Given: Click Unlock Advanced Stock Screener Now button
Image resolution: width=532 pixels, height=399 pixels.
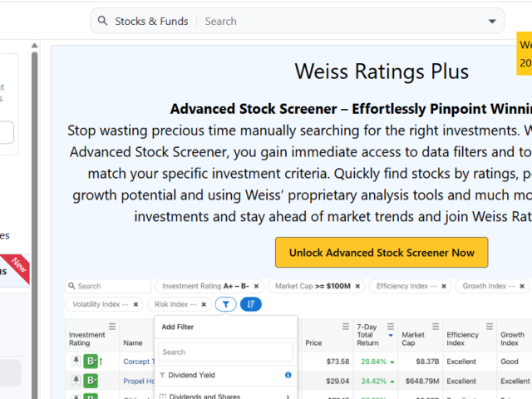Looking at the screenshot, I should coord(382,253).
